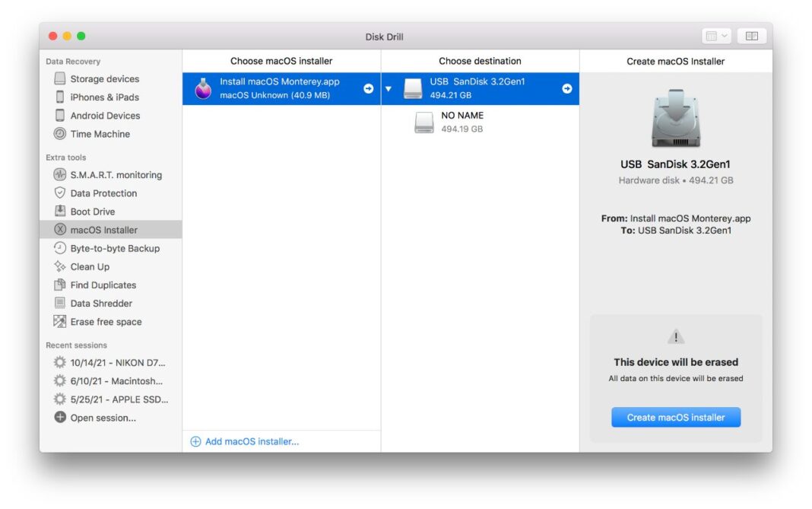Viewport: 812px width, 509px height.
Task: Select Storage devices in the sidebar
Action: tap(100, 78)
